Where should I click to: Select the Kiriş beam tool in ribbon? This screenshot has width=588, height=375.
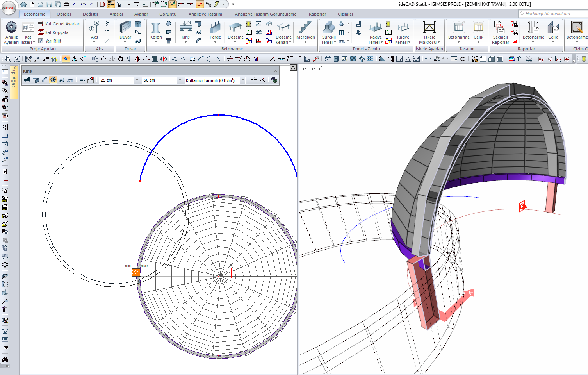tap(185, 32)
